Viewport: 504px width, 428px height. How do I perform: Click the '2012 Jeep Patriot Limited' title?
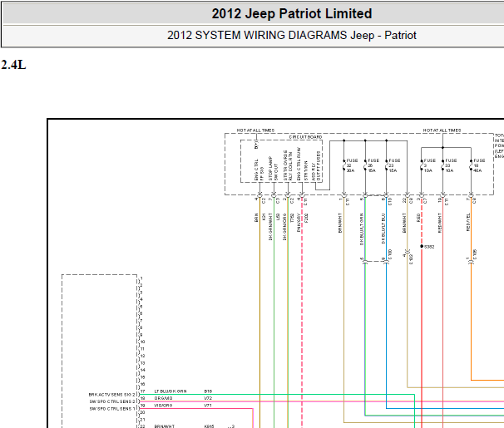click(292, 14)
